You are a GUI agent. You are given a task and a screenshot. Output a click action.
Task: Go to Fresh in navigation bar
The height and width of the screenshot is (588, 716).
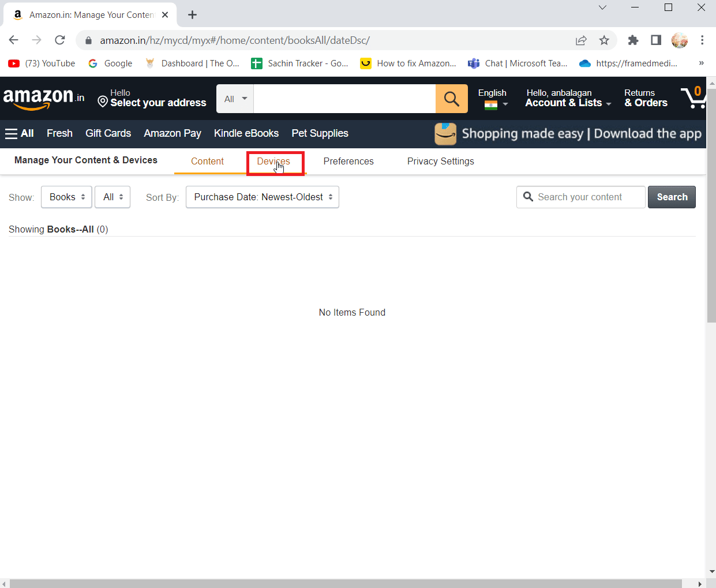tap(59, 133)
